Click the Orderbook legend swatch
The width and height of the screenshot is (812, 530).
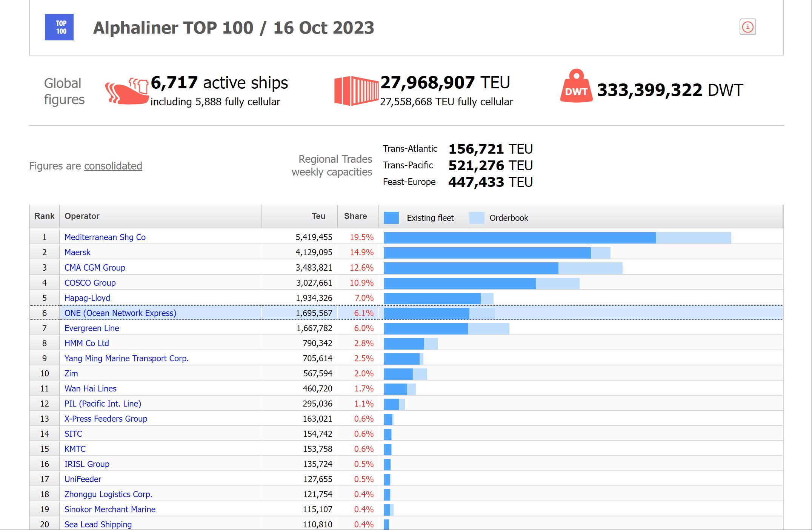(477, 218)
